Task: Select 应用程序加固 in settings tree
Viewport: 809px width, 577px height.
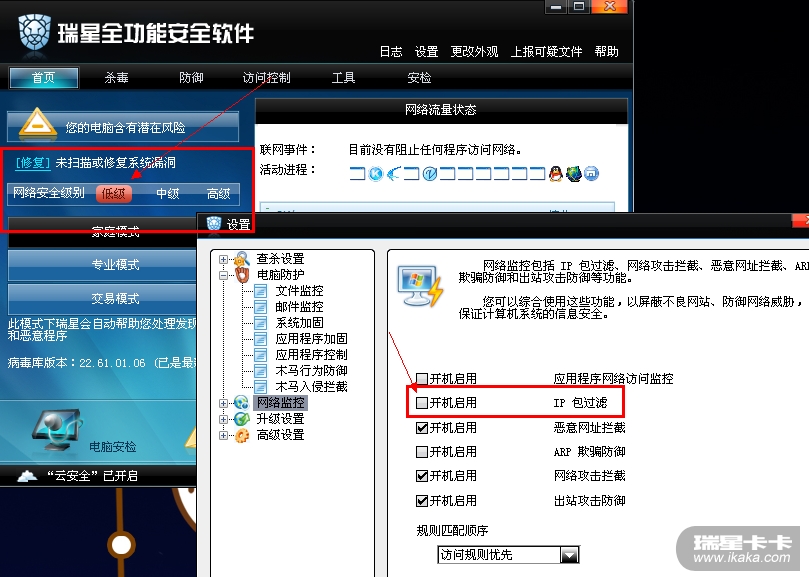Action: point(311,339)
